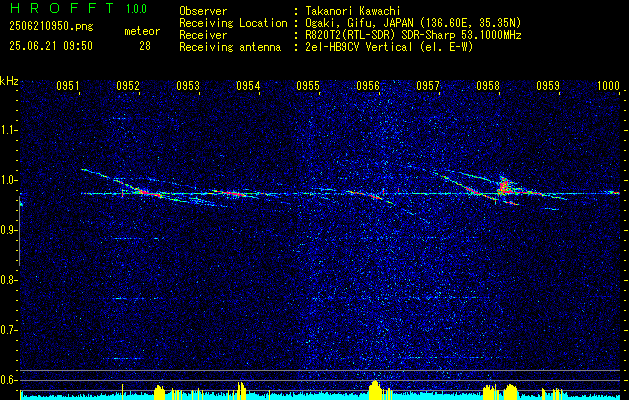Click receiver text R820T2(RTL-SDR) SDR-Sharp 53.1000MHz
Screen dimensions: 629x400
coord(412,35)
